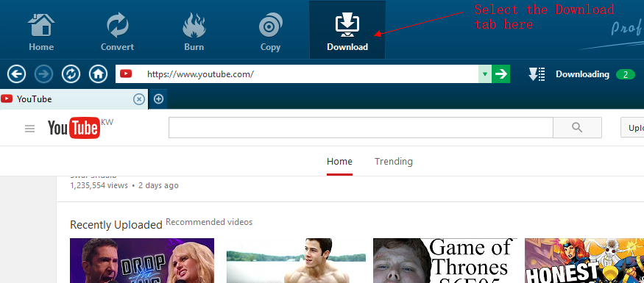Add a new browser tab
The width and height of the screenshot is (644, 283).
point(158,98)
